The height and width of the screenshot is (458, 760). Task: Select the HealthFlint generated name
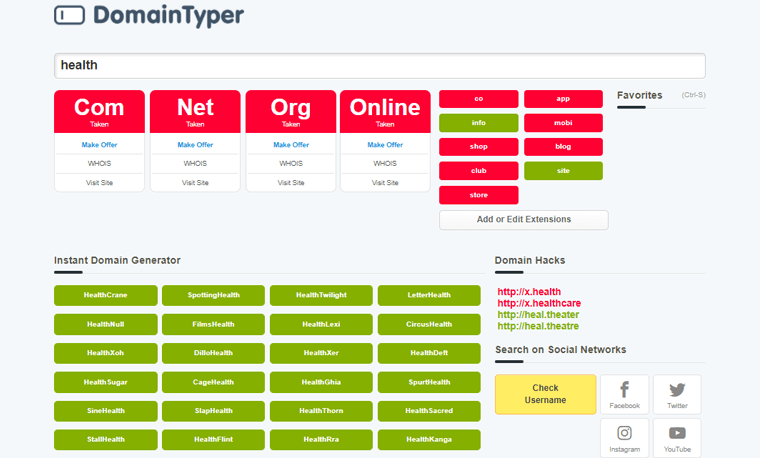[x=213, y=439]
